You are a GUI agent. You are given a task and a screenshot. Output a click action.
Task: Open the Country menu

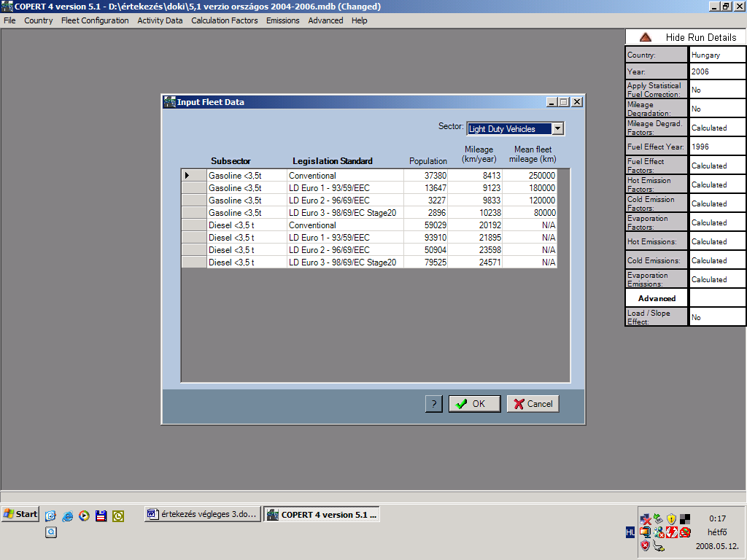(39, 20)
